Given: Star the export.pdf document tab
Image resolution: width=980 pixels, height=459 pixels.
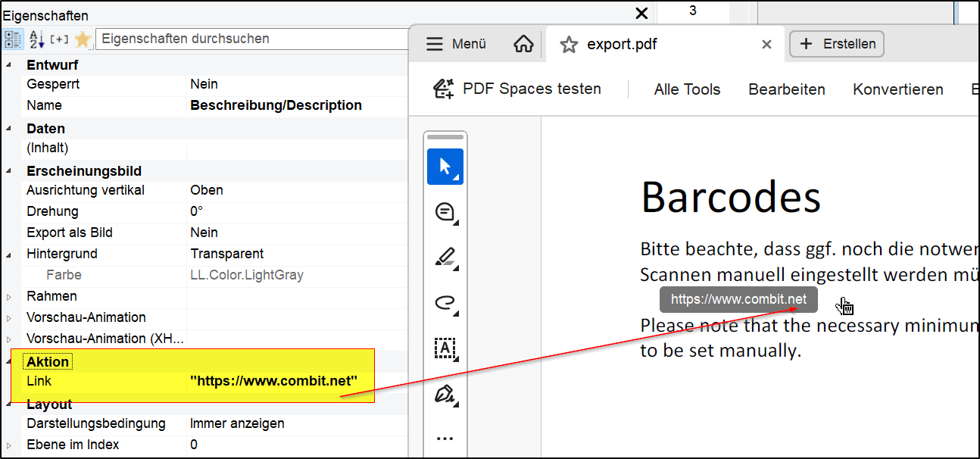Looking at the screenshot, I should point(568,45).
